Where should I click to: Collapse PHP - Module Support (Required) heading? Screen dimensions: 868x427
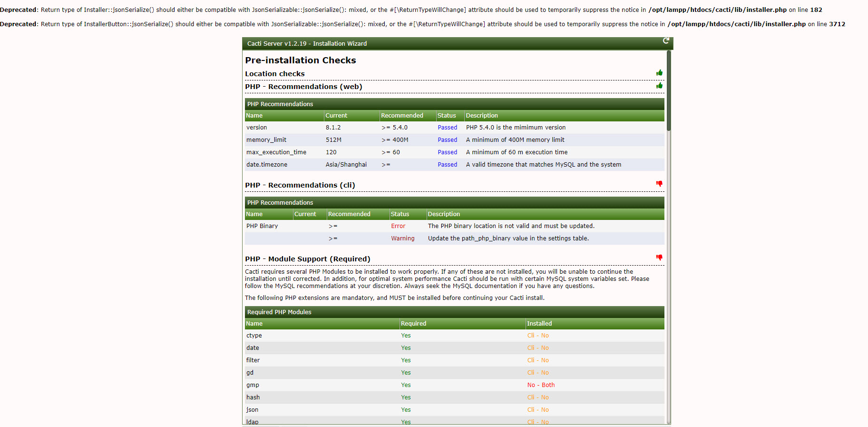coord(308,259)
